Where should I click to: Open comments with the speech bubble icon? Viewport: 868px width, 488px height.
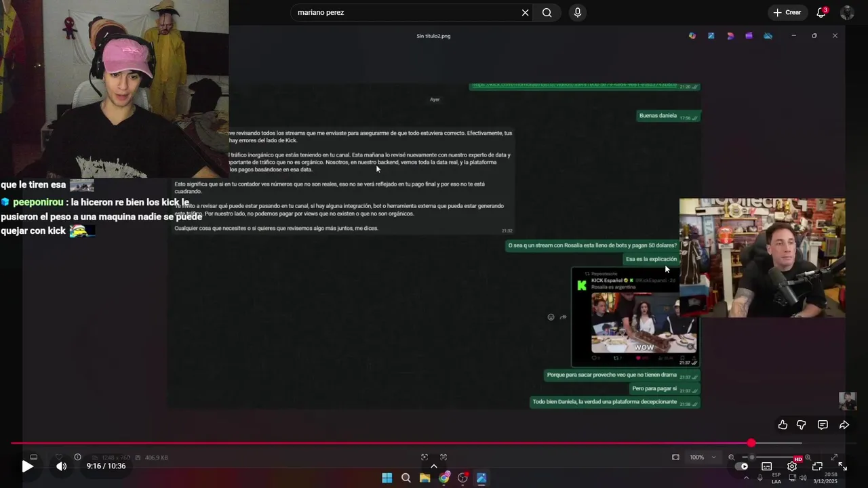click(823, 425)
